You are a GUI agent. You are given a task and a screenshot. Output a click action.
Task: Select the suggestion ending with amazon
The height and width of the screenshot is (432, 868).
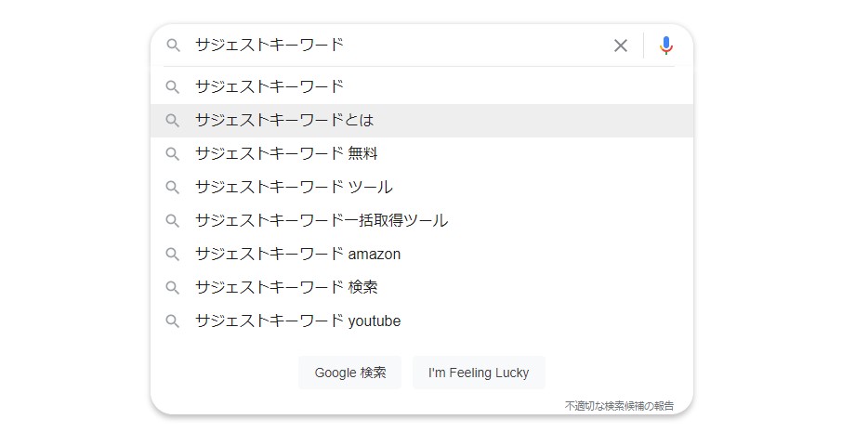pyautogui.click(x=421, y=255)
